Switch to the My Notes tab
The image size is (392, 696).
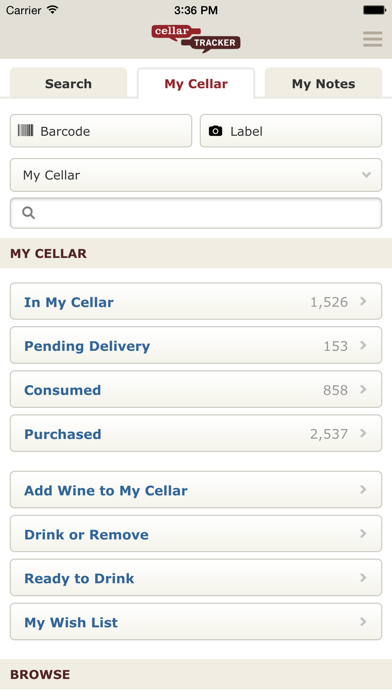323,83
